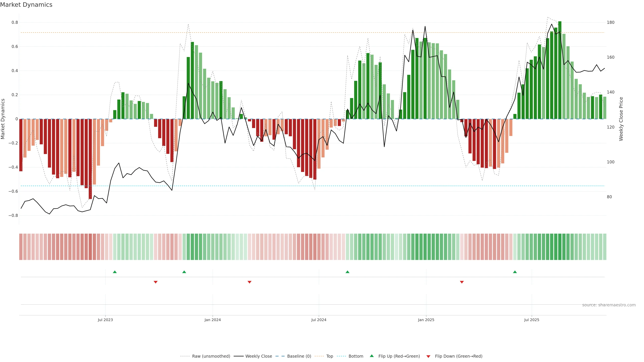The width and height of the screenshot is (644, 362).
Task: Toggle the Top legend entry
Action: click(330, 356)
